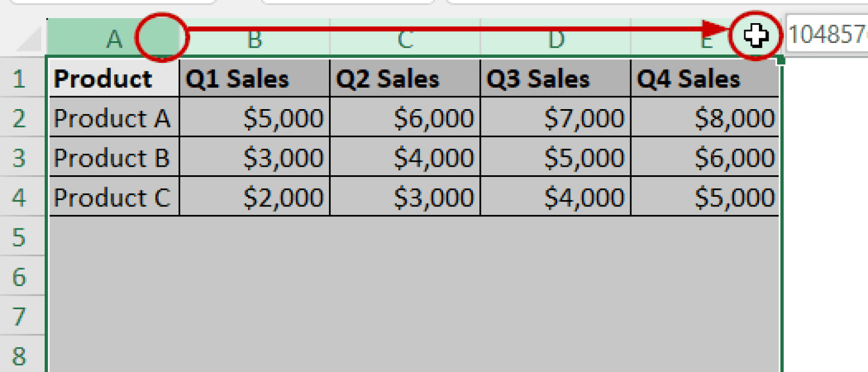
Task: Click an empty cell in row 5
Action: point(255,237)
